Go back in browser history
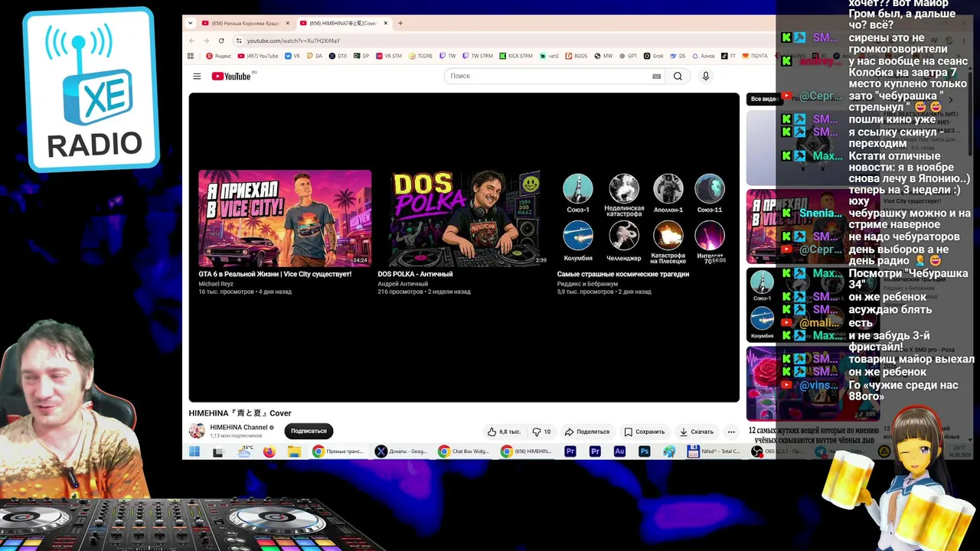Screen dimensions: 980x551 coord(192,41)
